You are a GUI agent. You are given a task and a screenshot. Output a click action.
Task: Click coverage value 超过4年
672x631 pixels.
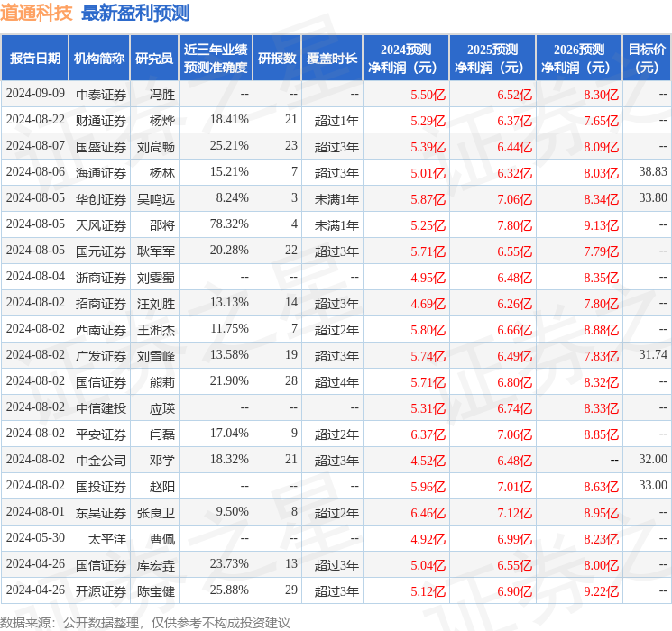pyautogui.click(x=336, y=382)
